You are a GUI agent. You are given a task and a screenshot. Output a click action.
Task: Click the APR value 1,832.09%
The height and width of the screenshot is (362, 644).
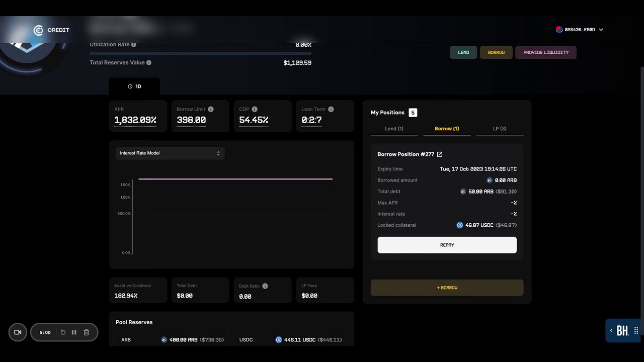(135, 120)
